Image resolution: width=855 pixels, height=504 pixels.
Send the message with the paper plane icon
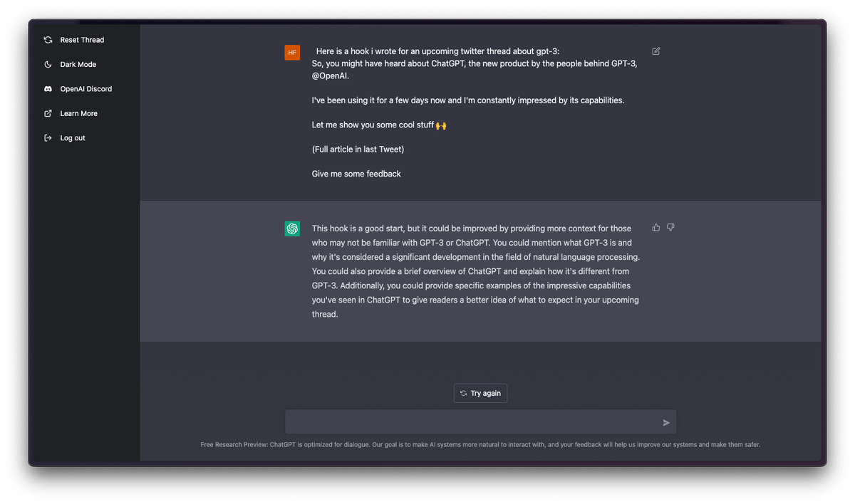666,423
